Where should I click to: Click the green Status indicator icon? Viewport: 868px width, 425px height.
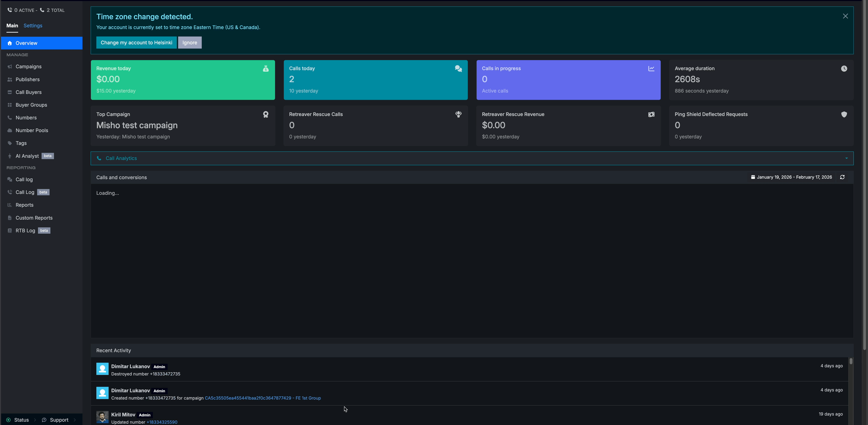click(x=8, y=420)
